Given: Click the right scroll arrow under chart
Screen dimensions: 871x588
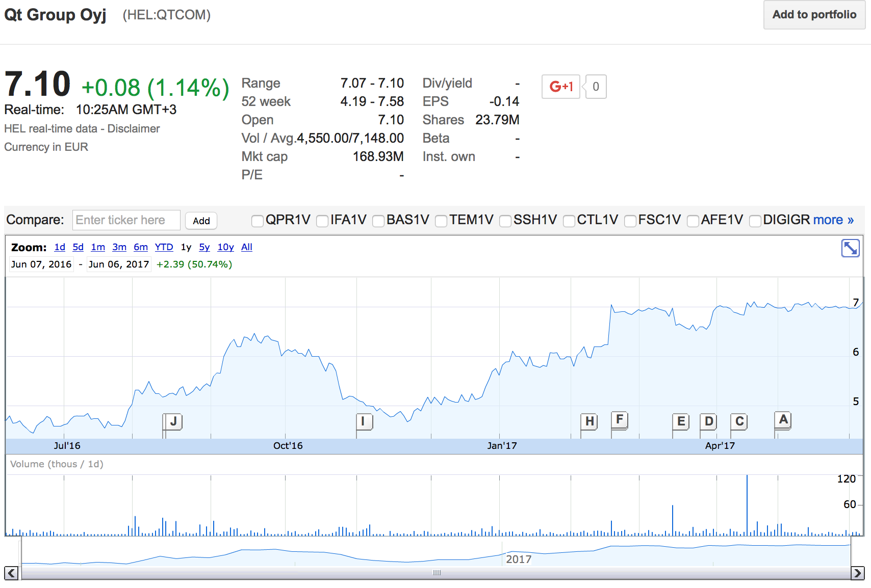Looking at the screenshot, I should click(858, 573).
